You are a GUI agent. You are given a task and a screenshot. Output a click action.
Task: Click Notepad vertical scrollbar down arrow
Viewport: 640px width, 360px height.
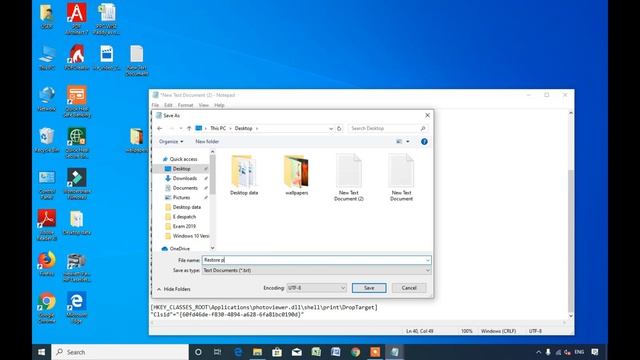pyautogui.click(x=571, y=316)
